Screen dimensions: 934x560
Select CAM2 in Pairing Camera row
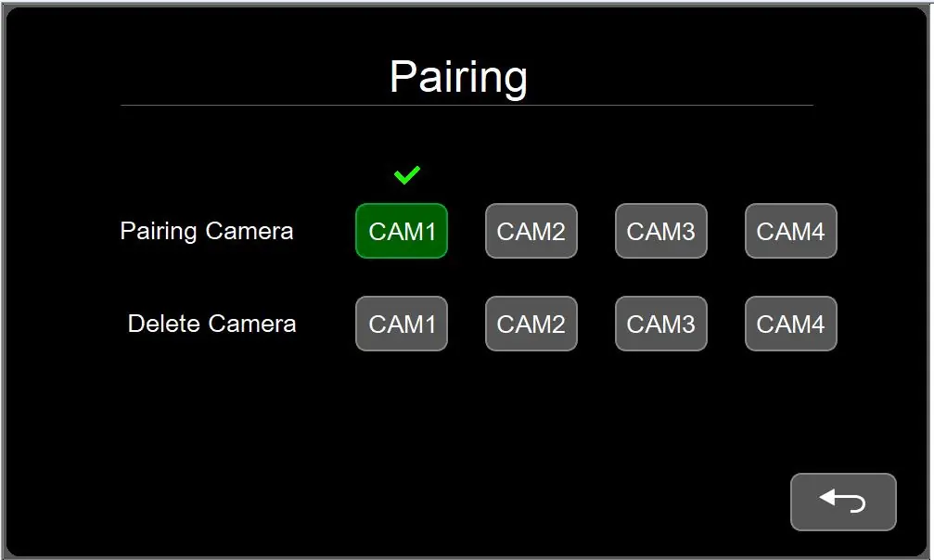pyautogui.click(x=531, y=231)
